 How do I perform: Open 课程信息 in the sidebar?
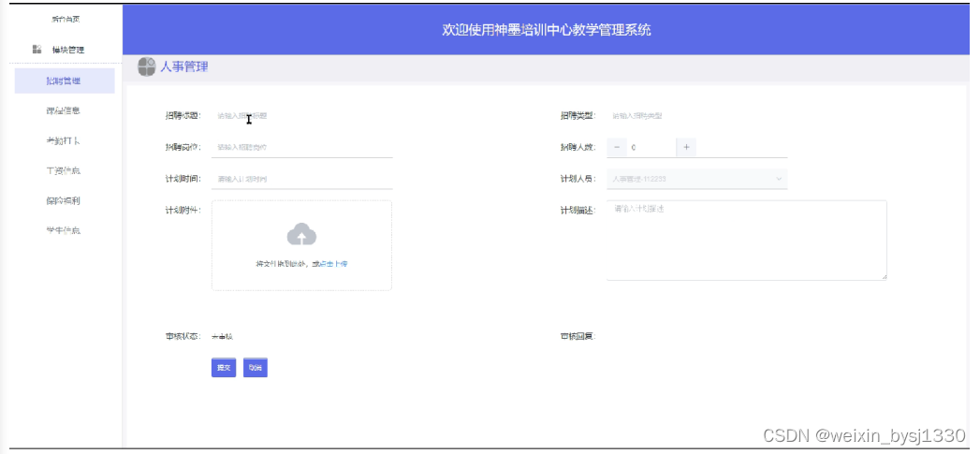[64, 110]
